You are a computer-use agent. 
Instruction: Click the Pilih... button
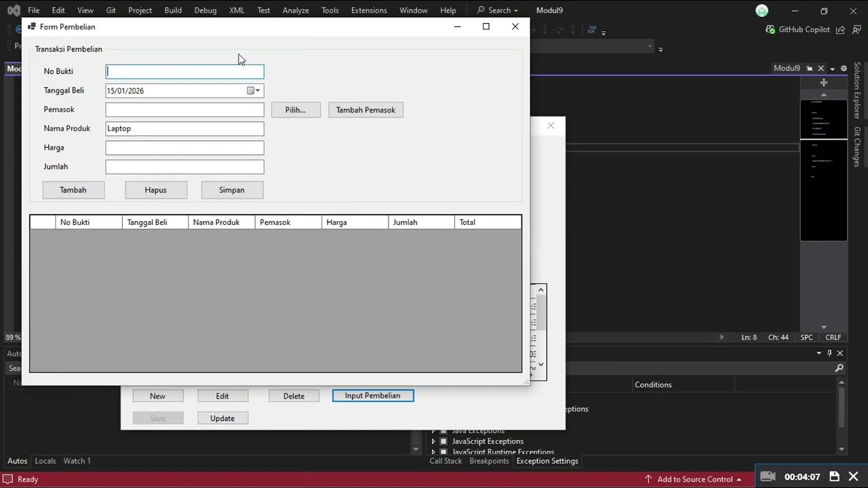click(x=296, y=110)
